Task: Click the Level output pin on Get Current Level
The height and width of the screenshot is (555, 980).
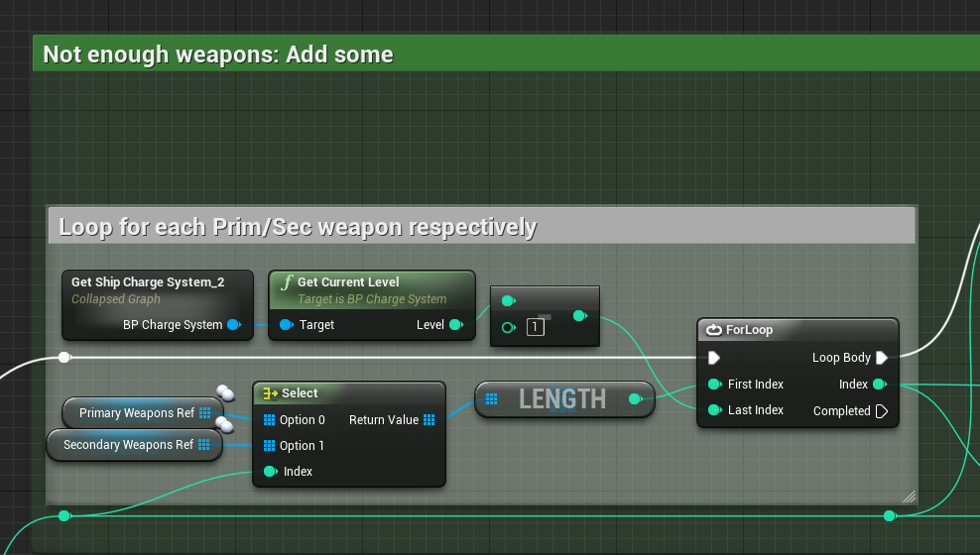Action: (455, 325)
